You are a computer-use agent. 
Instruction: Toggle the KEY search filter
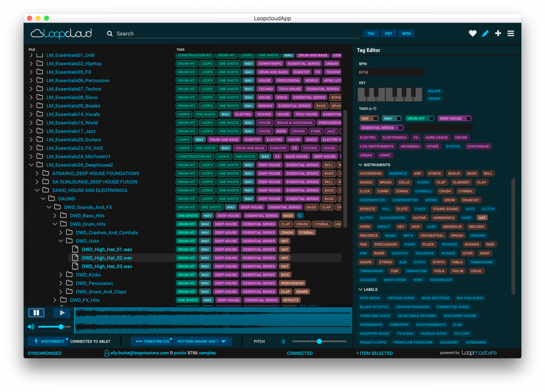388,33
